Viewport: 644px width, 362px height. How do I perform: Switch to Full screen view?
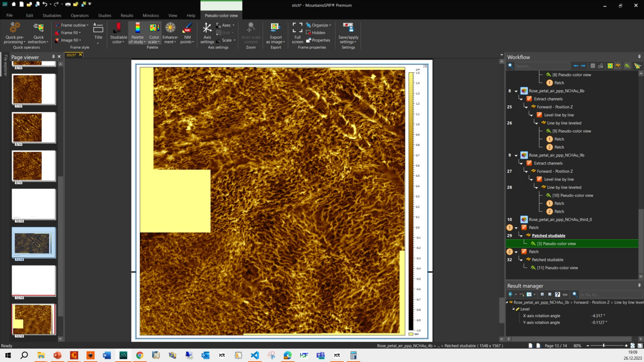(x=298, y=33)
